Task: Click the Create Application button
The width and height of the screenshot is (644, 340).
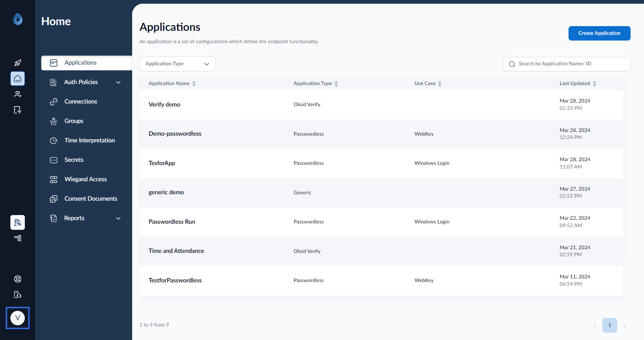Action: tap(599, 33)
